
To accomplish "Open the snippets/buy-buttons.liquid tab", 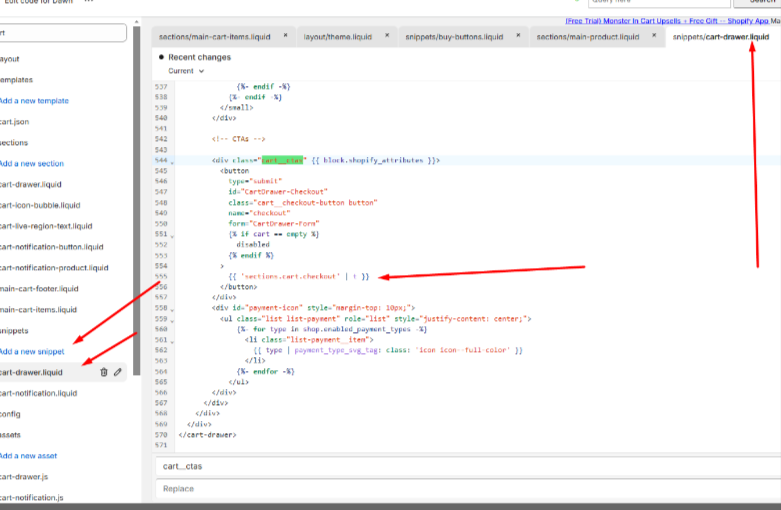I will tap(454, 37).
